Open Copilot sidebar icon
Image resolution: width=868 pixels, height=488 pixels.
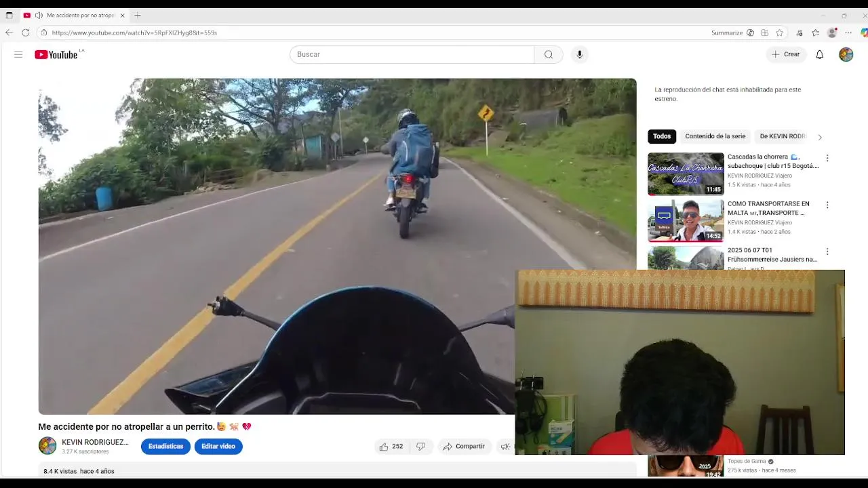[x=864, y=33]
